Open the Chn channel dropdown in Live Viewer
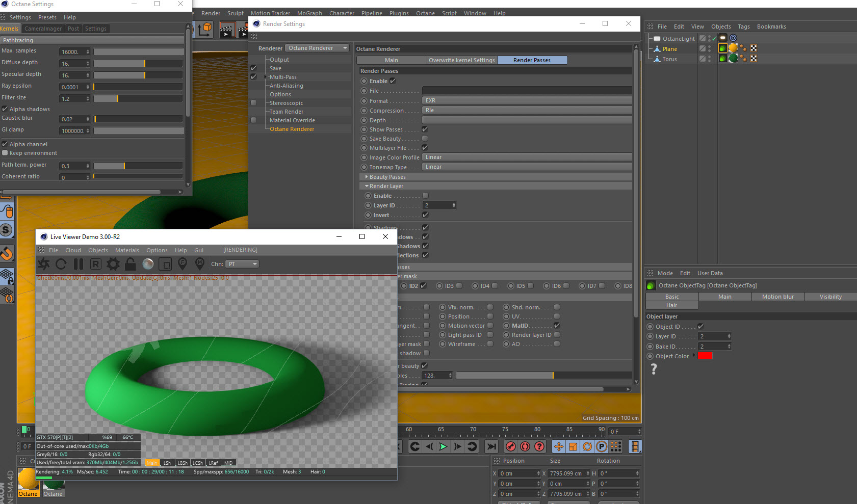The width and height of the screenshot is (857, 504). (x=242, y=264)
